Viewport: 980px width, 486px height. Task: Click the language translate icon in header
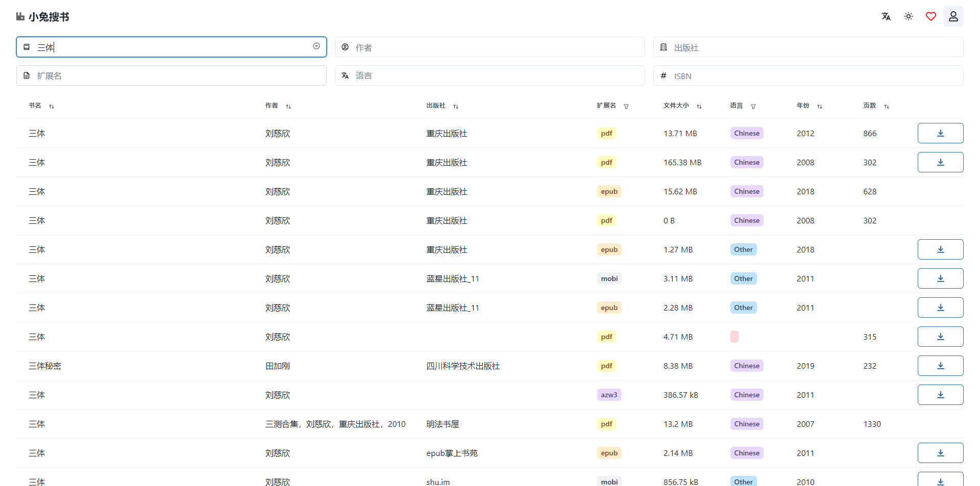tap(886, 16)
